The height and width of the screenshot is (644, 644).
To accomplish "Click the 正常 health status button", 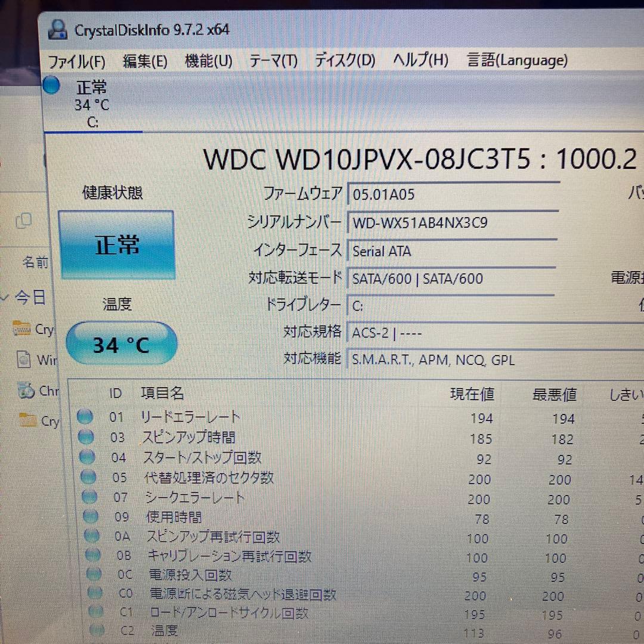I will pyautogui.click(x=117, y=245).
